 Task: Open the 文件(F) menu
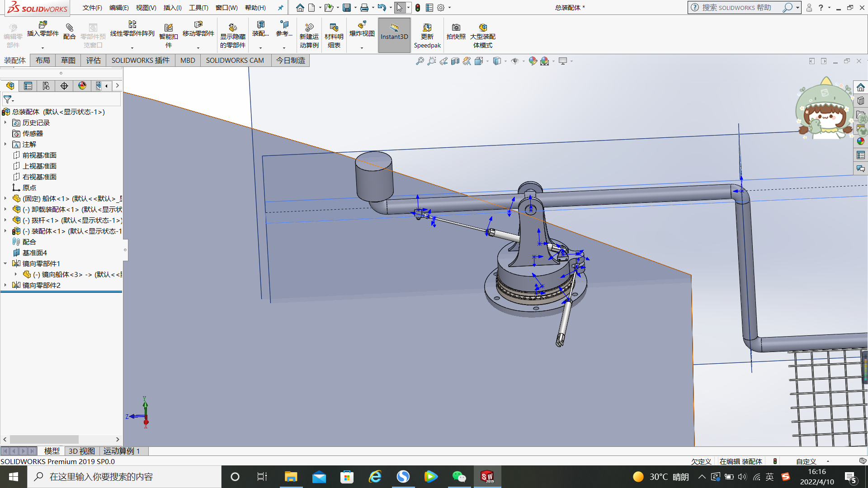pos(92,8)
